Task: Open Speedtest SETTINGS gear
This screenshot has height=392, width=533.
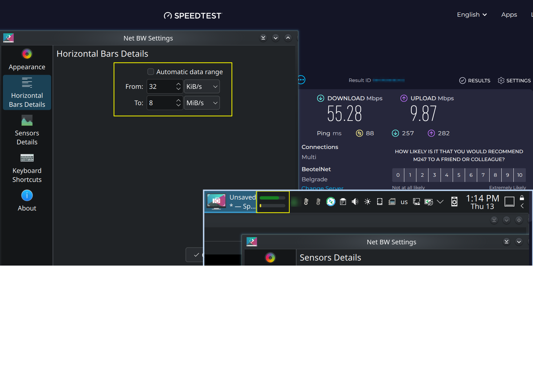Action: tap(514, 81)
